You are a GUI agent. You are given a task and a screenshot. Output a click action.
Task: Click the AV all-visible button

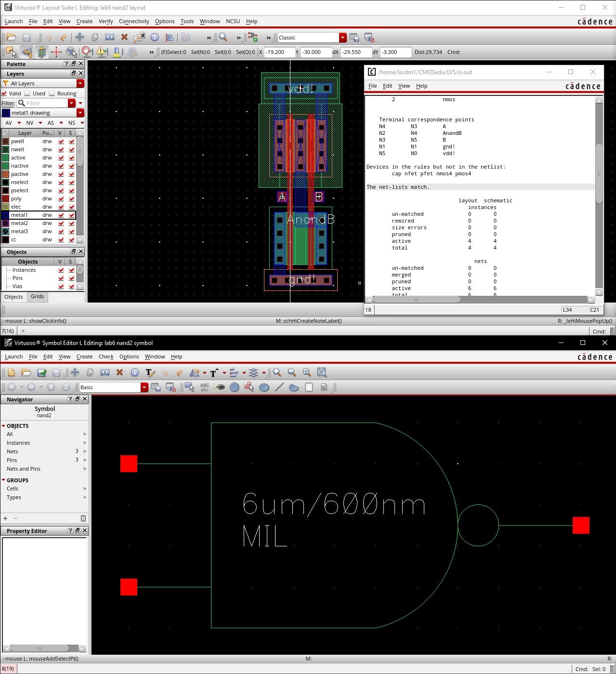[x=9, y=123]
